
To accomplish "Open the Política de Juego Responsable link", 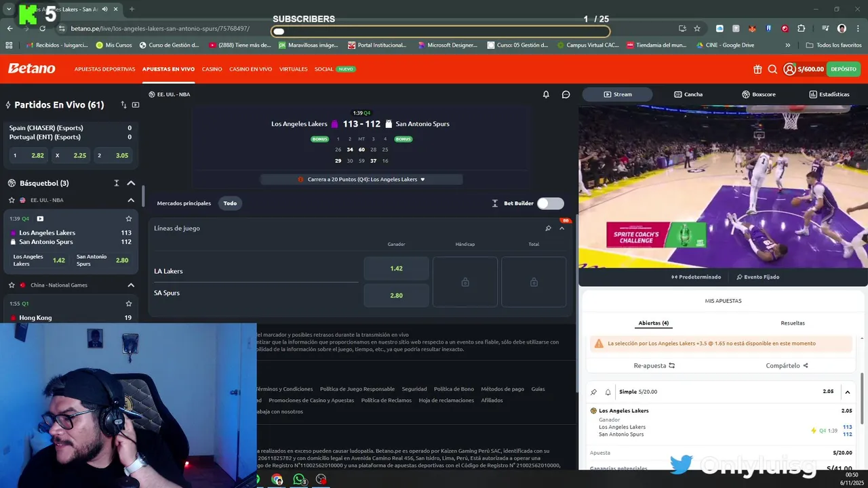I will 357,389.
